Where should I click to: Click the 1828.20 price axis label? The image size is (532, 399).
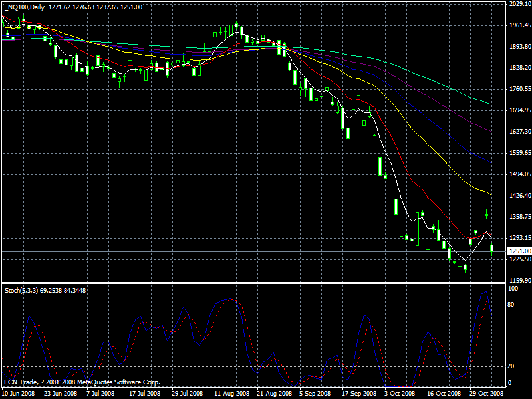[520, 68]
